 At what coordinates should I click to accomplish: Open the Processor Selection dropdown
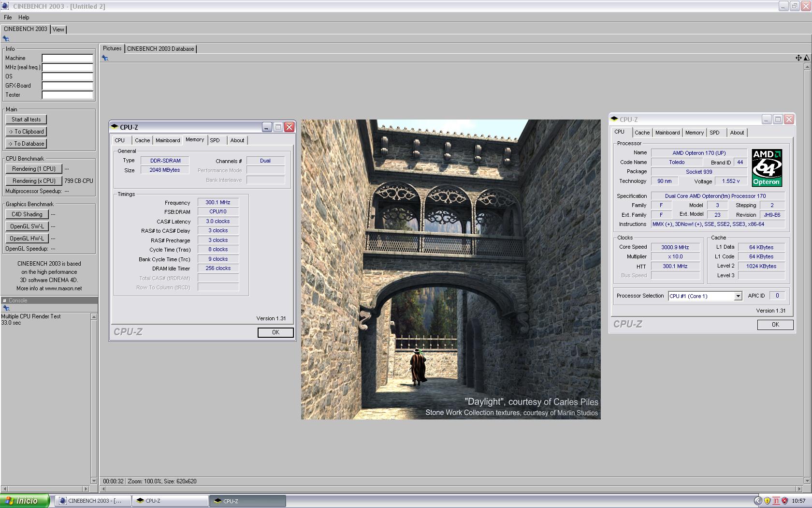point(705,296)
